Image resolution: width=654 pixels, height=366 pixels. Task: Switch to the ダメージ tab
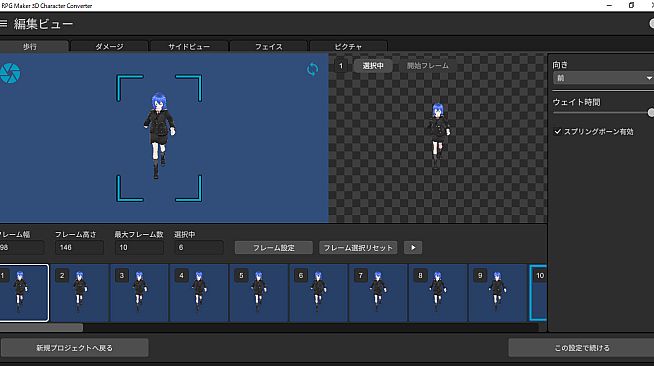(109, 46)
